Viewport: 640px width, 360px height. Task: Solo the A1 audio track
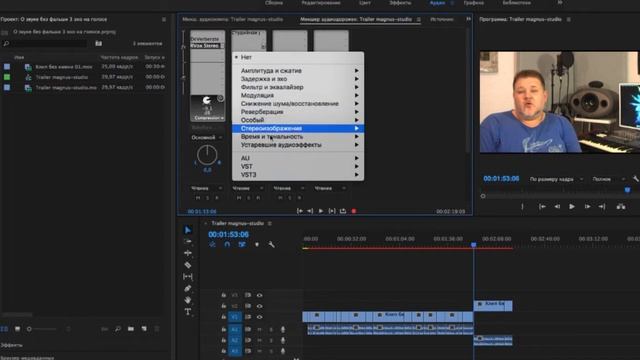271,329
